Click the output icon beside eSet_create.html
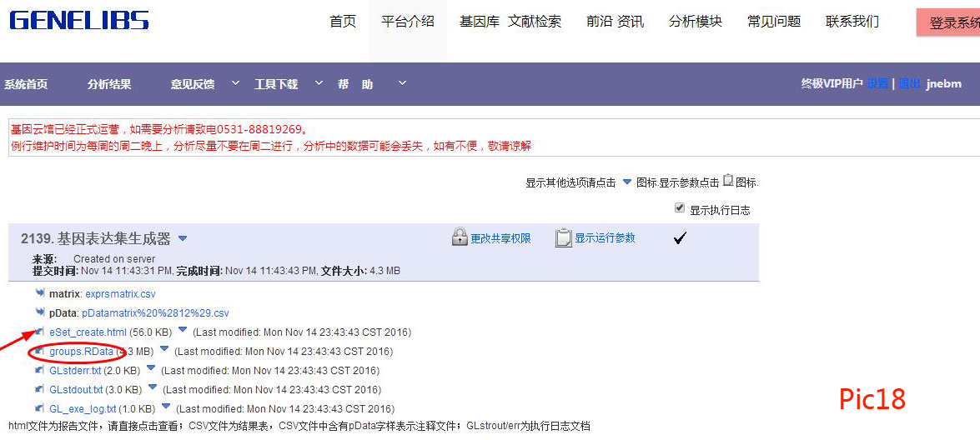 click(40, 332)
